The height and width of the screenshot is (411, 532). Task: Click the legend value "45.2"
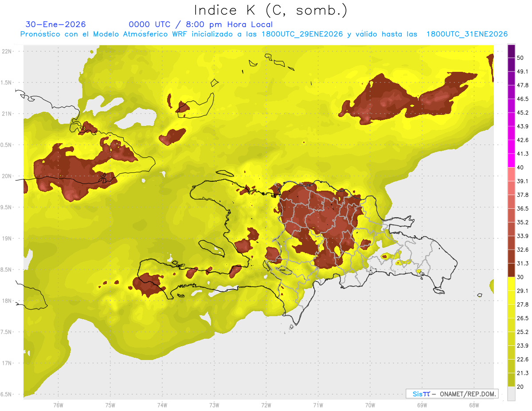coord(523,113)
